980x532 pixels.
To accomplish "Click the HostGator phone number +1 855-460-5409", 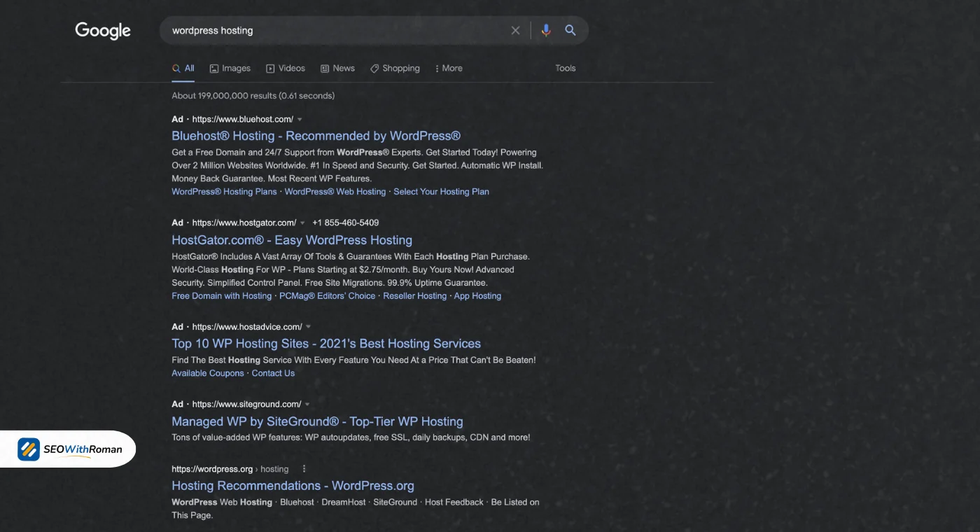I will click(346, 223).
